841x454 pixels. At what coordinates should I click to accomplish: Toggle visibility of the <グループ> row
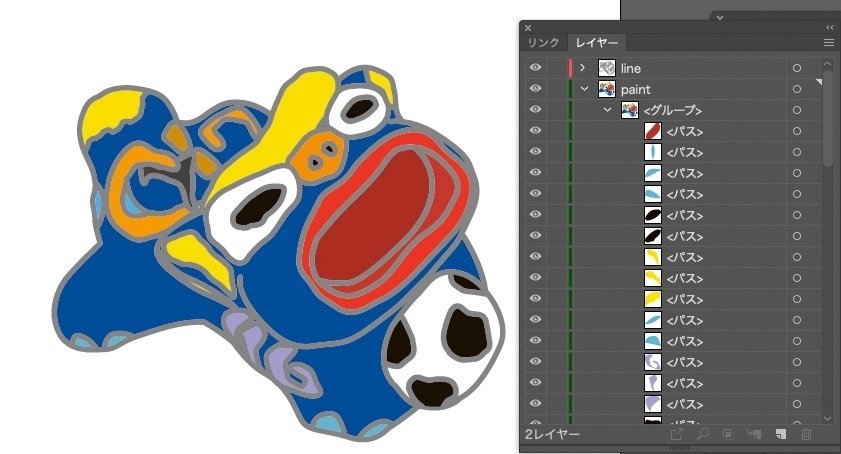[x=535, y=109]
